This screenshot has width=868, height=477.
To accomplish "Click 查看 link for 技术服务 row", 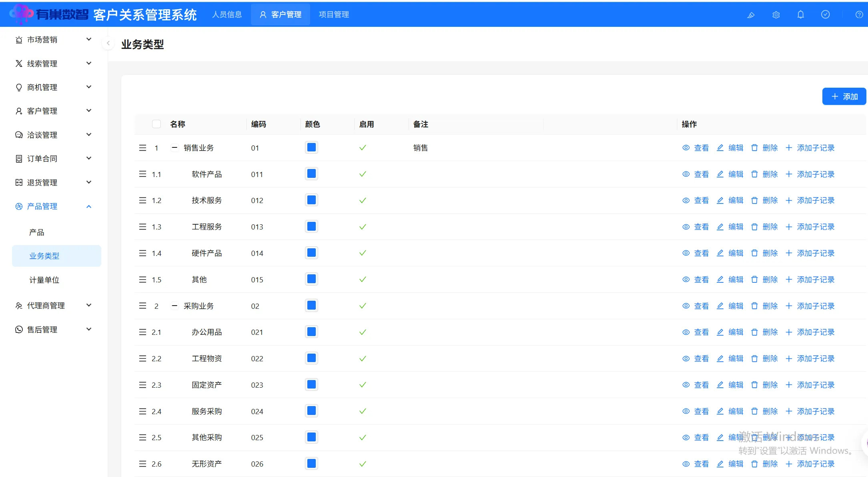I will (x=702, y=200).
